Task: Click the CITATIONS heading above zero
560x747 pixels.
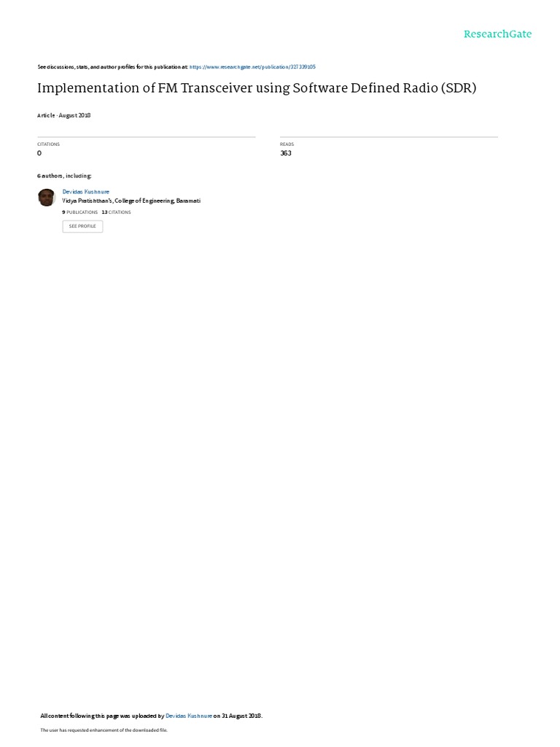Action: click(x=49, y=144)
